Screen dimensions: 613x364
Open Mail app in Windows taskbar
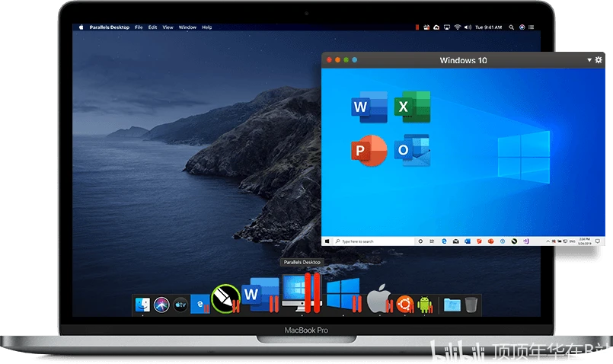point(456,241)
